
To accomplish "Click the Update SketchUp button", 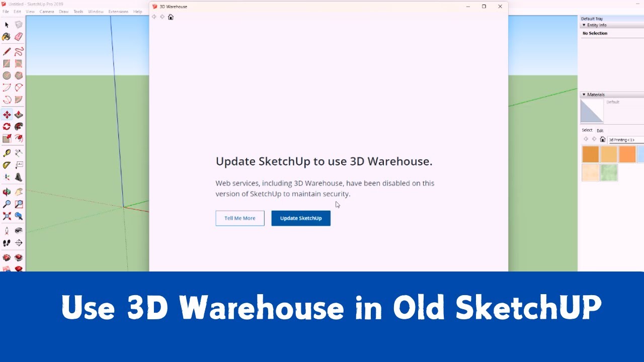I will (301, 218).
